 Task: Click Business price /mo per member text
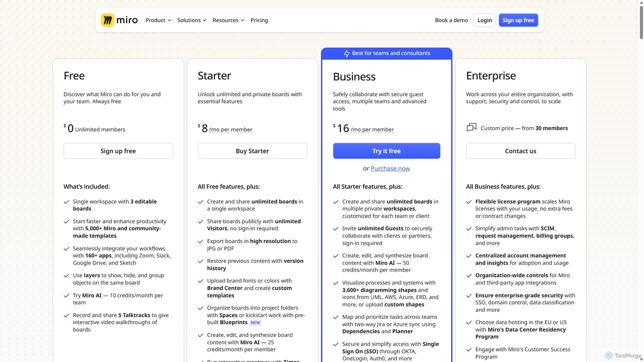(x=372, y=130)
